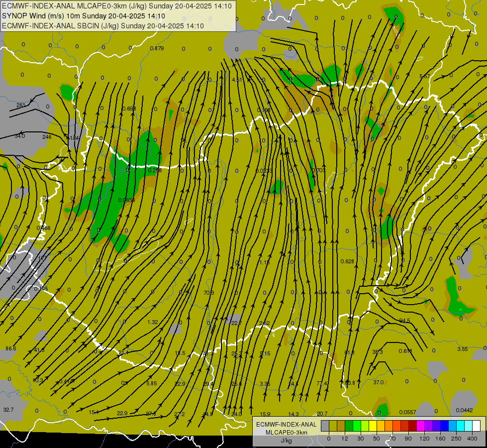Click the map value 246
Image resolution: width=487 pixels, height=448 pixels.
tap(47, 137)
